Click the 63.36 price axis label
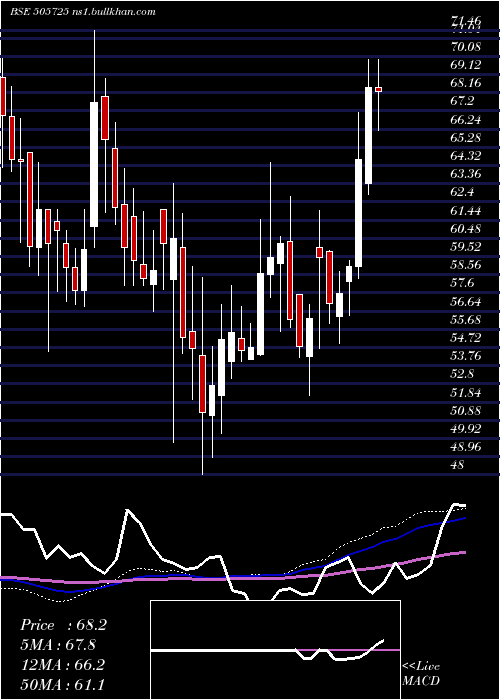Image resolution: width=500 pixels, height=700 pixels. (466, 174)
